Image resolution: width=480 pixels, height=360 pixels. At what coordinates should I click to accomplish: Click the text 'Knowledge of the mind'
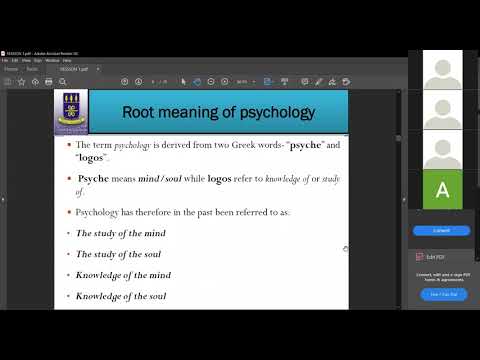point(123,275)
